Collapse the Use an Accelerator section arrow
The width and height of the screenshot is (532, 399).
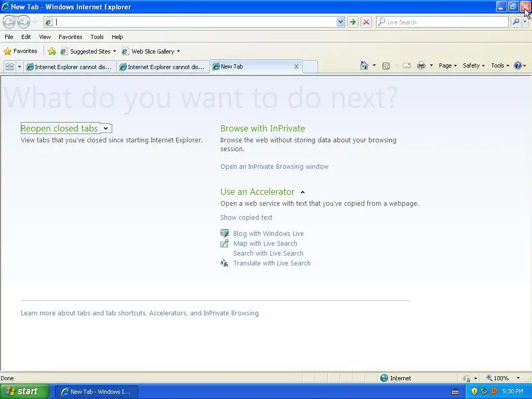303,192
